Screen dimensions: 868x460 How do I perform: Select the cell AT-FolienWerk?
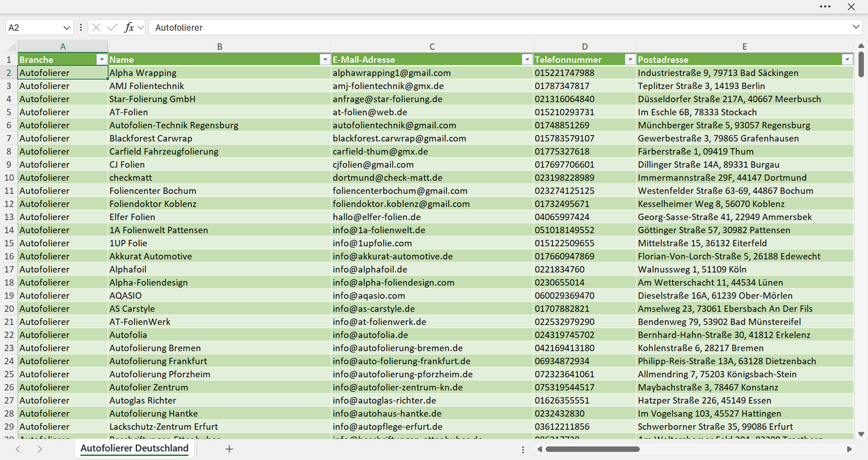220,322
